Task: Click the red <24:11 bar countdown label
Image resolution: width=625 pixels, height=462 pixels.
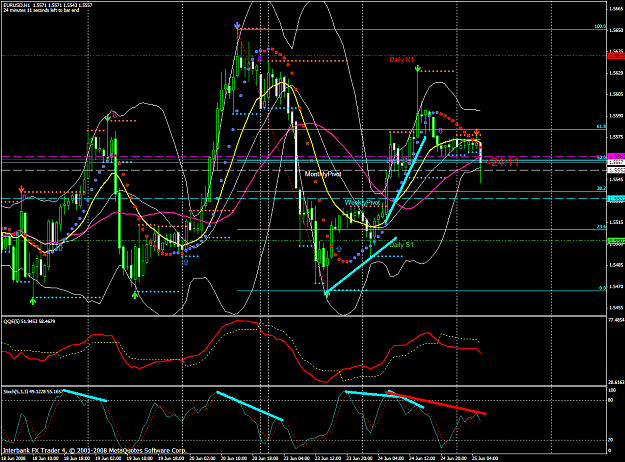Action: tap(501, 162)
